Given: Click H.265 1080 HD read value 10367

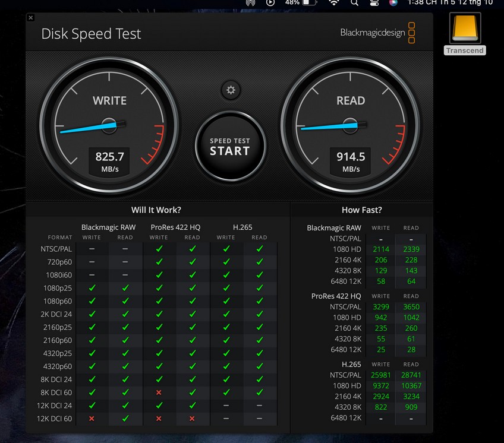Looking at the screenshot, I should tap(411, 386).
